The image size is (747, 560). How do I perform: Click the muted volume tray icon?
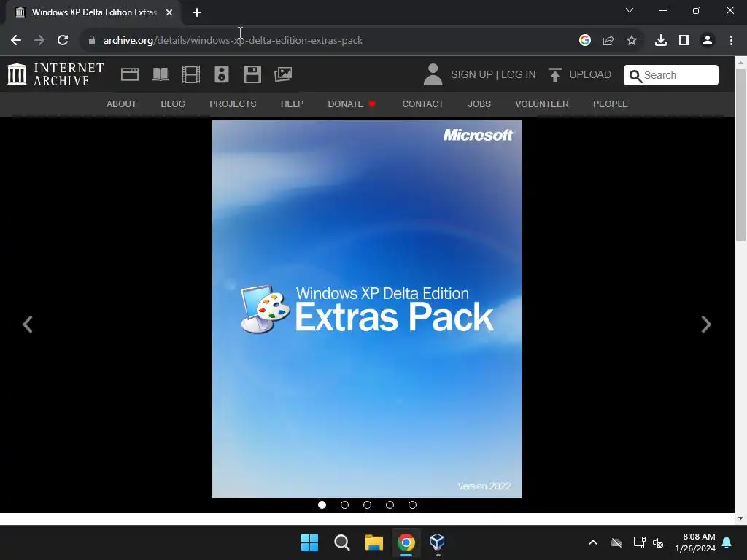tap(658, 542)
